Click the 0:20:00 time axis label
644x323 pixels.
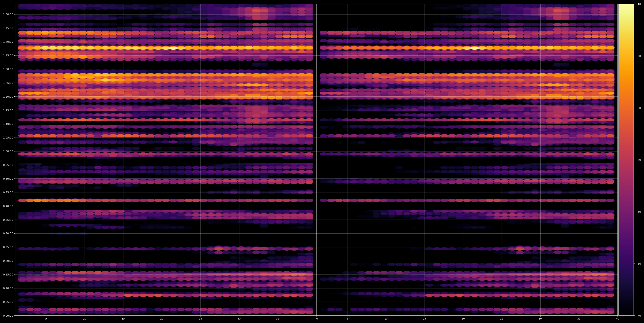tap(8, 261)
